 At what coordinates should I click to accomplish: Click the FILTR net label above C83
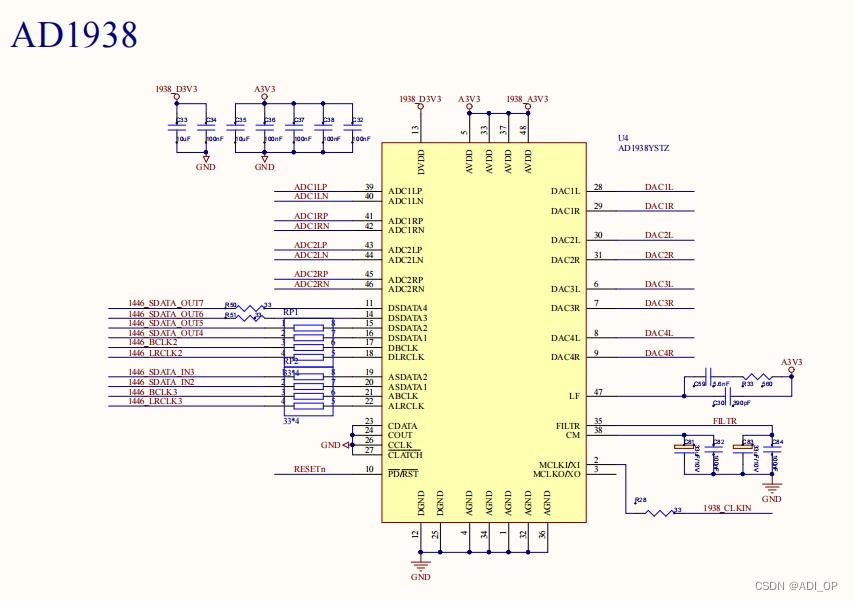725,421
